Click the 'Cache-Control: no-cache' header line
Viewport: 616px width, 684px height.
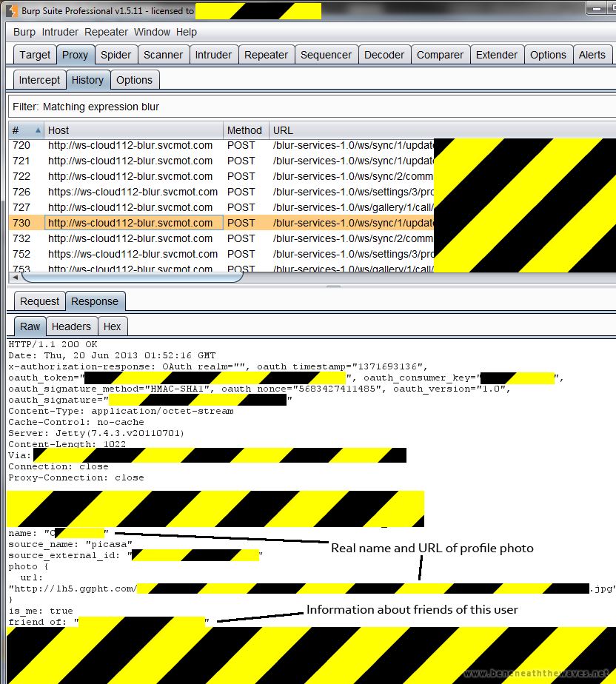click(76, 422)
